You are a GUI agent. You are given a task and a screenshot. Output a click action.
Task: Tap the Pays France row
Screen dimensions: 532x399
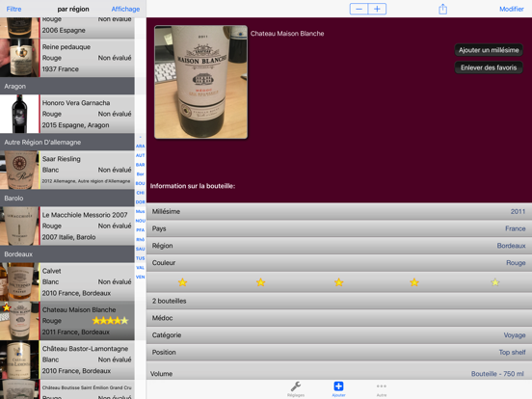(x=339, y=228)
